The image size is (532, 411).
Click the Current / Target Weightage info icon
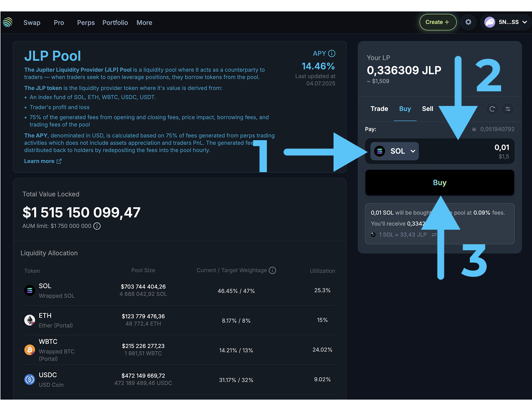click(x=272, y=270)
